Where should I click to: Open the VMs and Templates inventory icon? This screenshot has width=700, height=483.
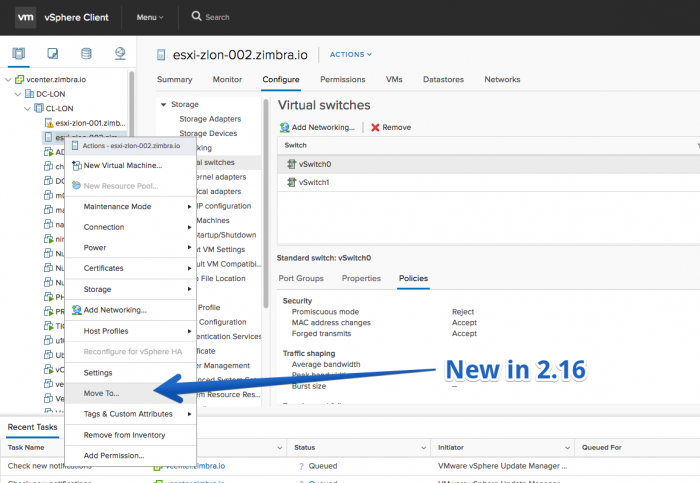coord(53,54)
